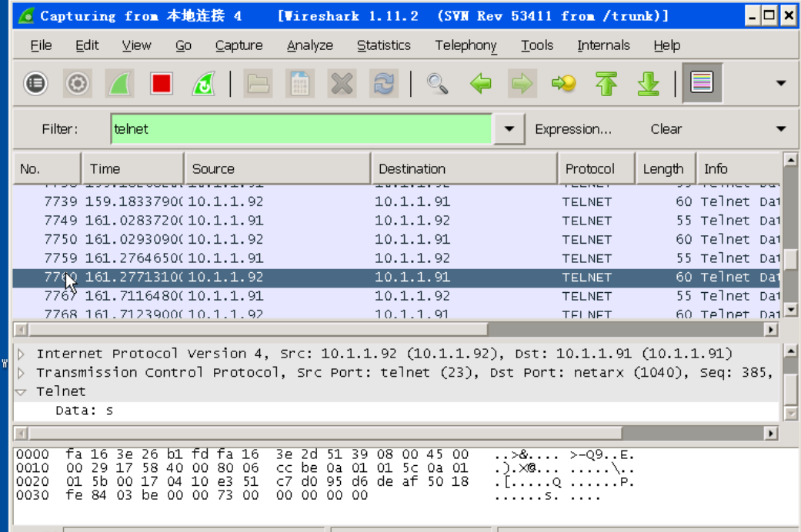
Task: Jump to first packet icon
Action: [606, 83]
